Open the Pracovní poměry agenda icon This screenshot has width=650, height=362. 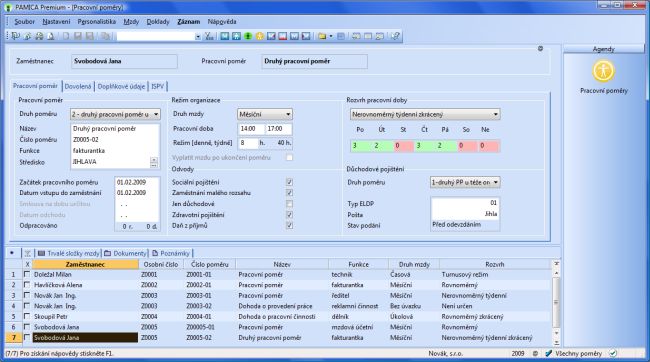click(x=603, y=71)
